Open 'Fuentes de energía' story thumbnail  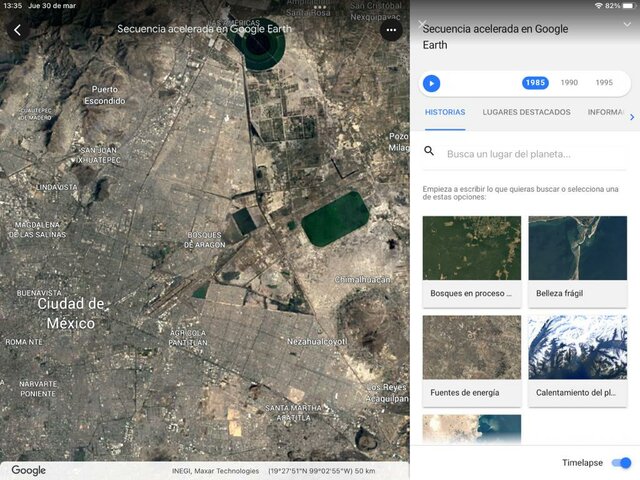pyautogui.click(x=472, y=361)
